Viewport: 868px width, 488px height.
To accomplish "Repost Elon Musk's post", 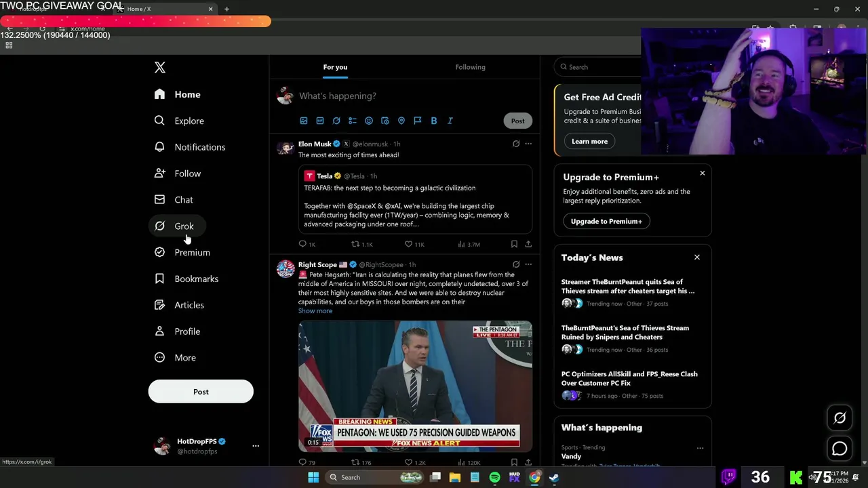I will click(x=361, y=244).
